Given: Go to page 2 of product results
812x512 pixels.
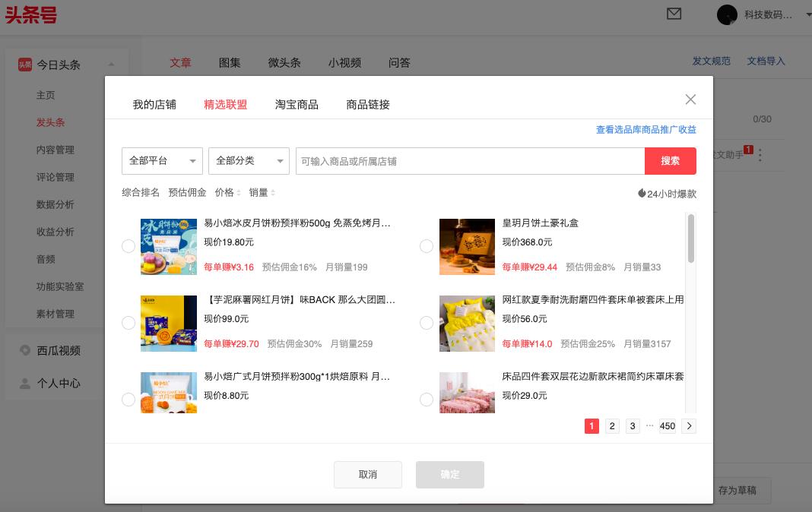Looking at the screenshot, I should [612, 426].
